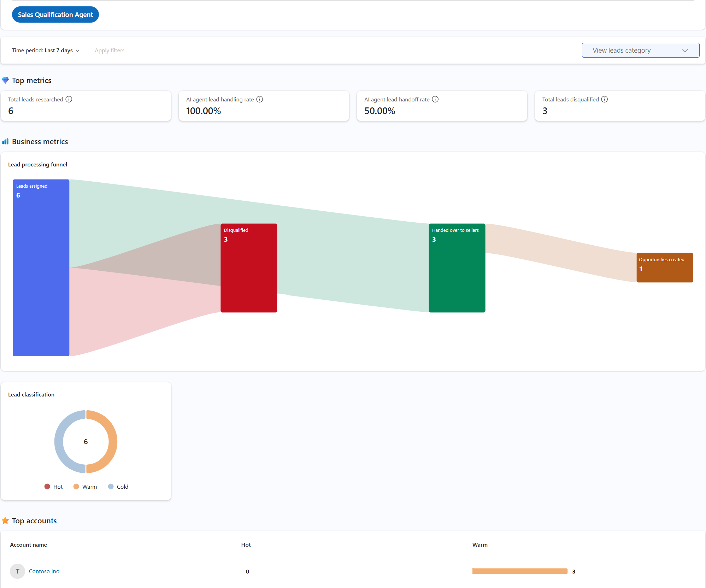Expand the Time period selector
The image size is (706, 588).
(46, 50)
